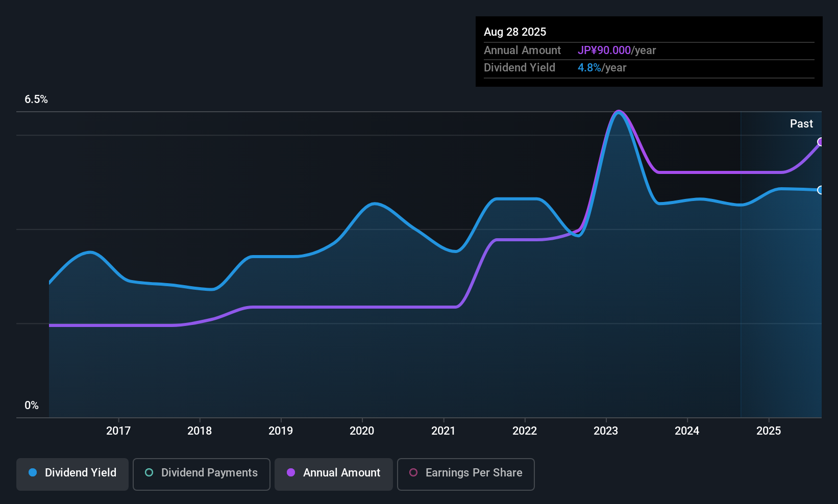Click the 2023 peak of the blue line
Image resolution: width=838 pixels, height=504 pixels.
pyautogui.click(x=619, y=111)
